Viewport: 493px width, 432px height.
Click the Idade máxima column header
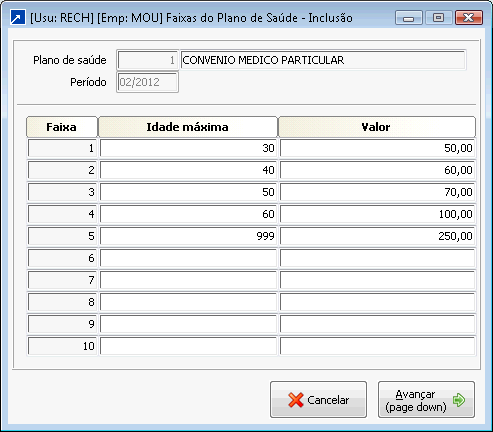pos(188,127)
